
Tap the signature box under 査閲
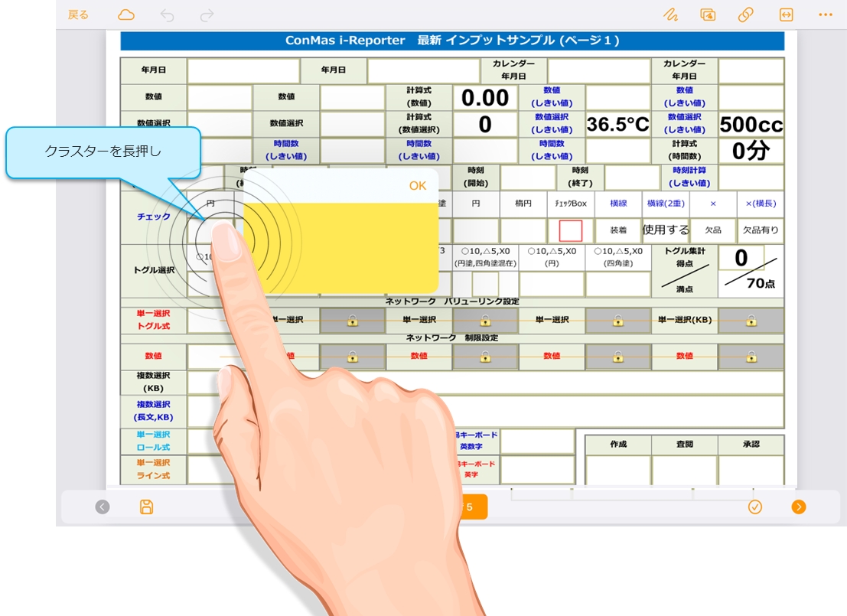[x=684, y=470]
